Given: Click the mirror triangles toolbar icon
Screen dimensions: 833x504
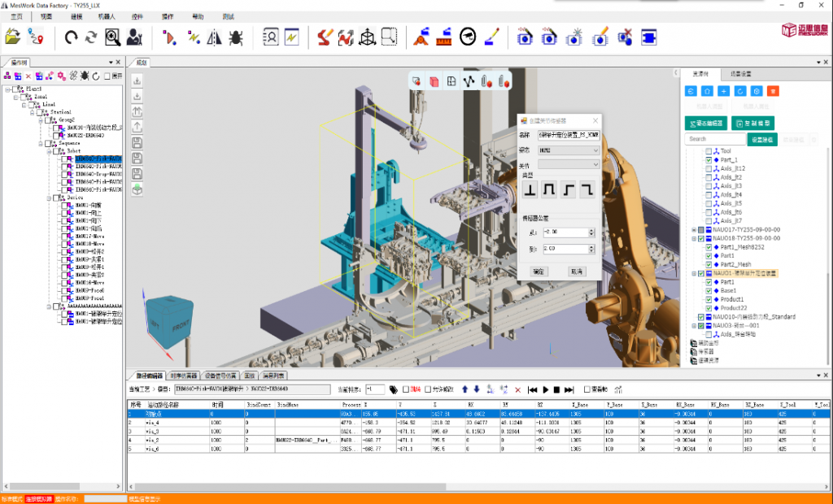Looking at the screenshot, I should [214, 37].
